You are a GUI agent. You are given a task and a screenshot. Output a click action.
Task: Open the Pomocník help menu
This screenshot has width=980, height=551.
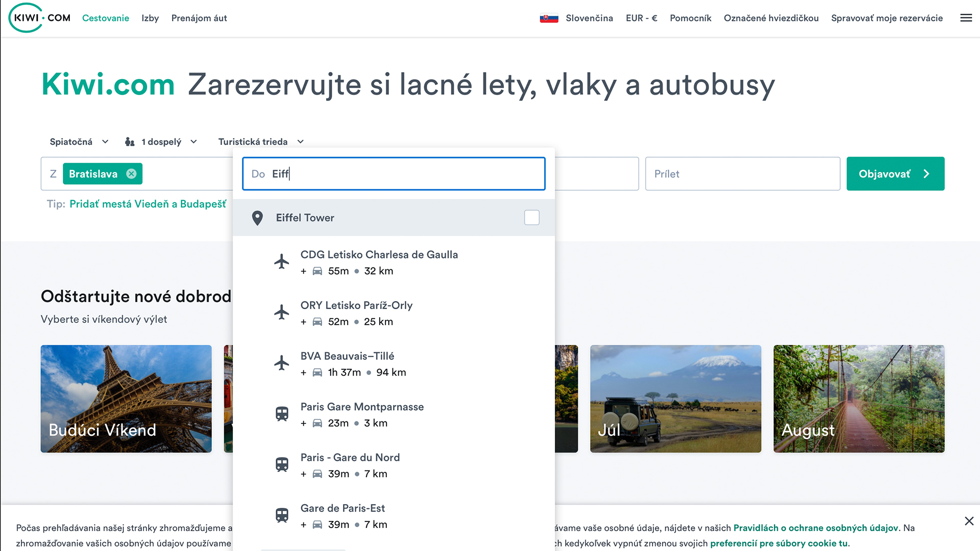pos(690,18)
